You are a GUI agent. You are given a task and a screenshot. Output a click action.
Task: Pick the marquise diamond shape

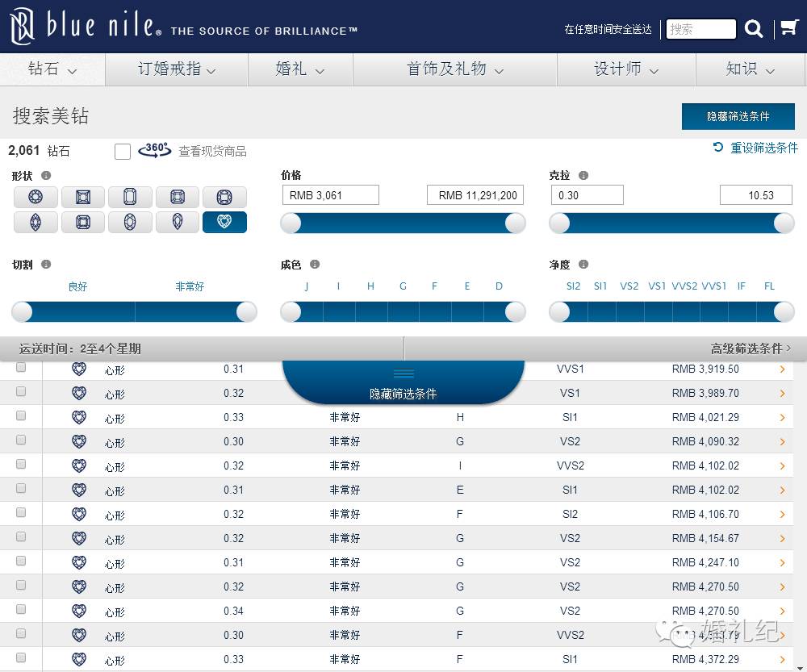(36, 222)
